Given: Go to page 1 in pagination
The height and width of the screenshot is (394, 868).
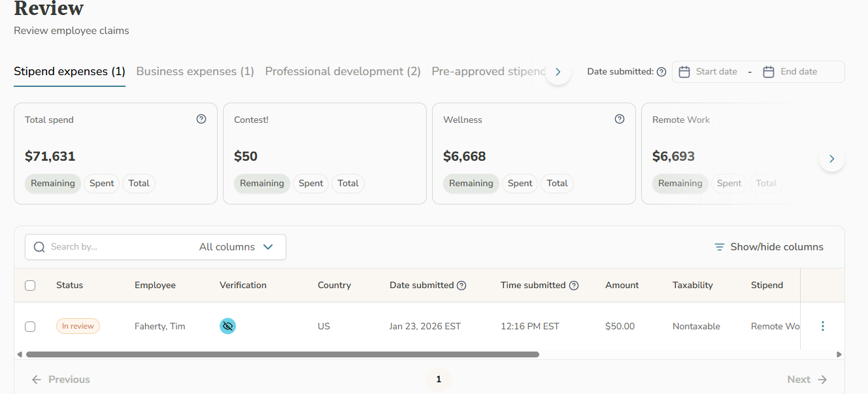Looking at the screenshot, I should [439, 380].
